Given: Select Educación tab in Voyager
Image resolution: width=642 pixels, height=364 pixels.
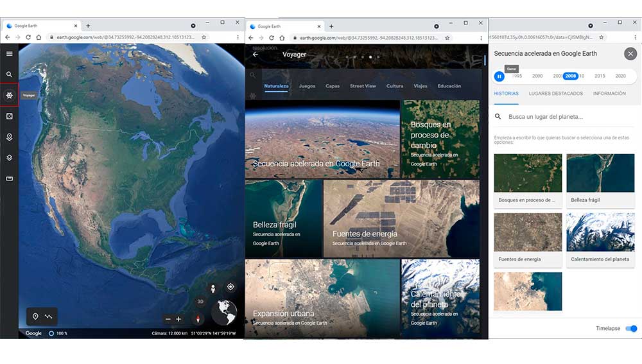Looking at the screenshot, I should pyautogui.click(x=449, y=86).
